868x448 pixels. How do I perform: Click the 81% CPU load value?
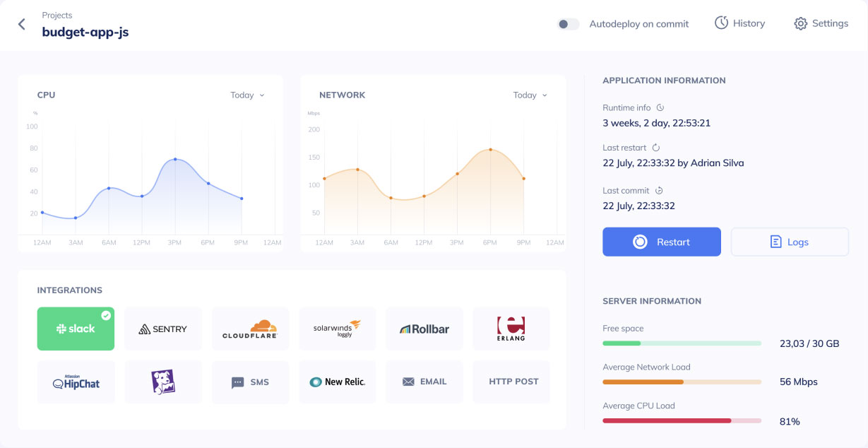pyautogui.click(x=790, y=421)
